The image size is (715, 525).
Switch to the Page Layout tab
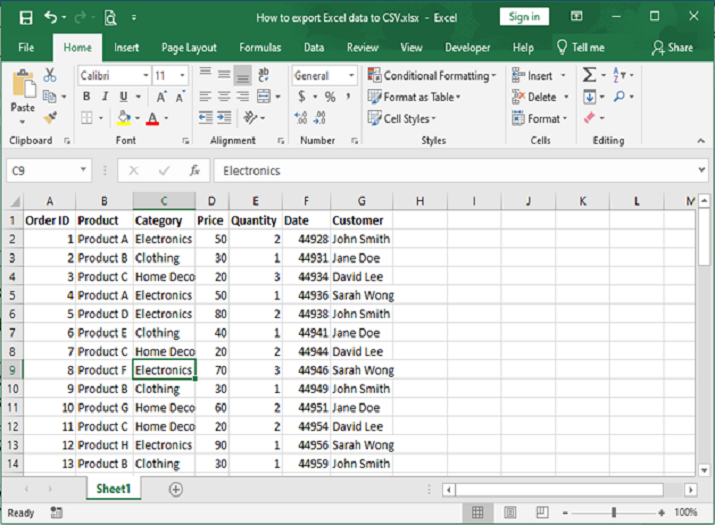(189, 47)
